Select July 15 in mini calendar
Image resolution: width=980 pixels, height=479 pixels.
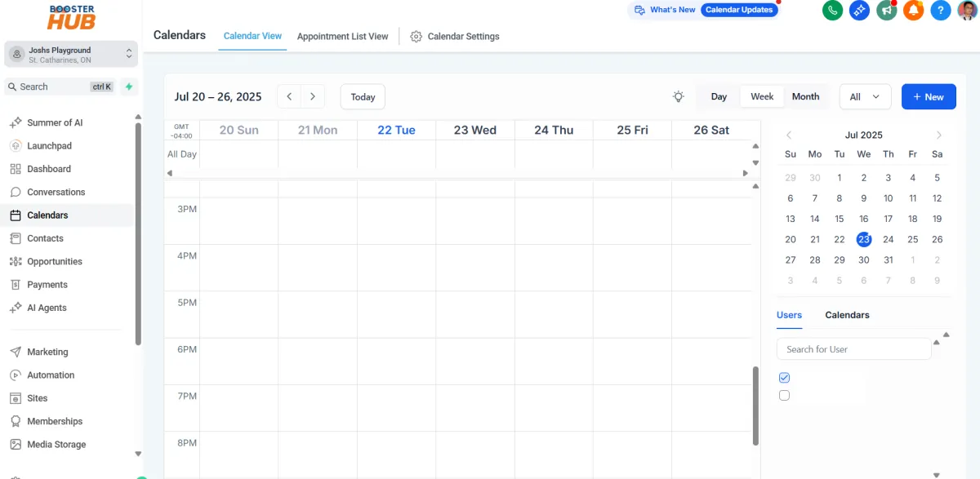[840, 219]
